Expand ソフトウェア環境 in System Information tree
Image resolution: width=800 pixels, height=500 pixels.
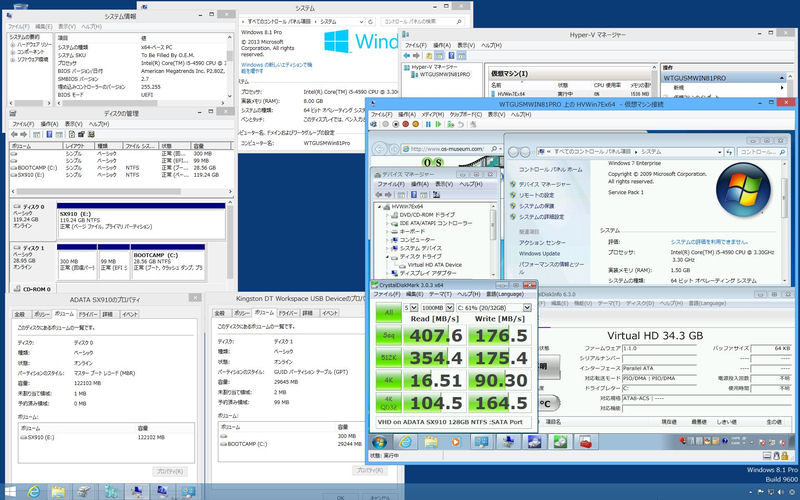point(13,59)
